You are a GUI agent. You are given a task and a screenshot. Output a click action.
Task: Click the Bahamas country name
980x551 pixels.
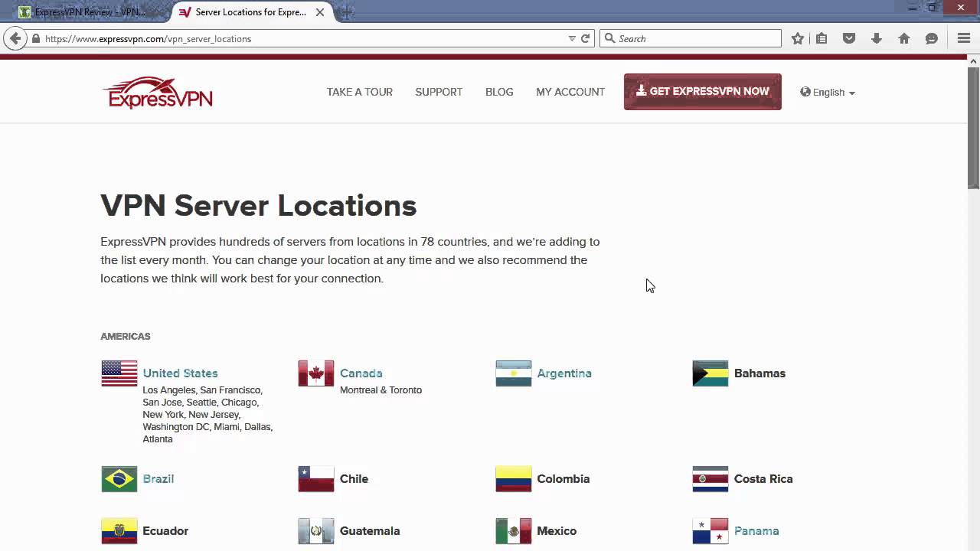(x=759, y=373)
